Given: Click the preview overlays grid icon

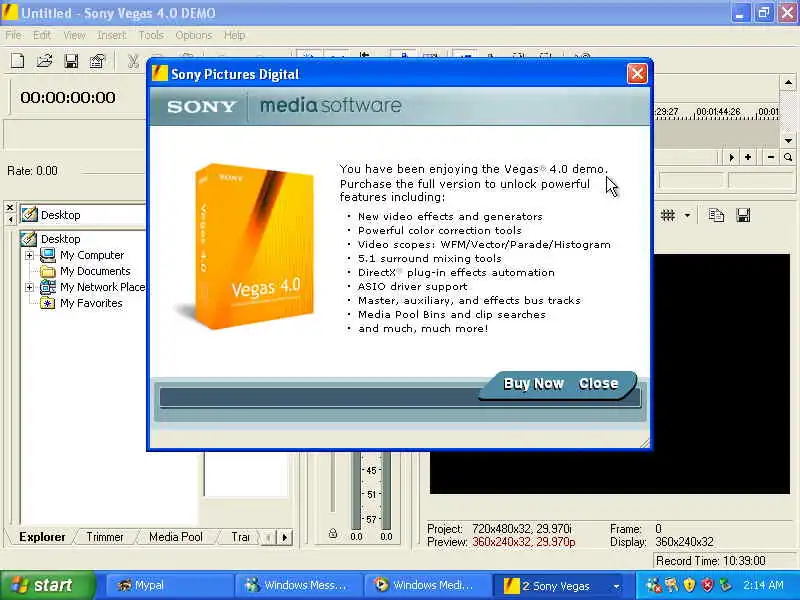Looking at the screenshot, I should [x=668, y=215].
